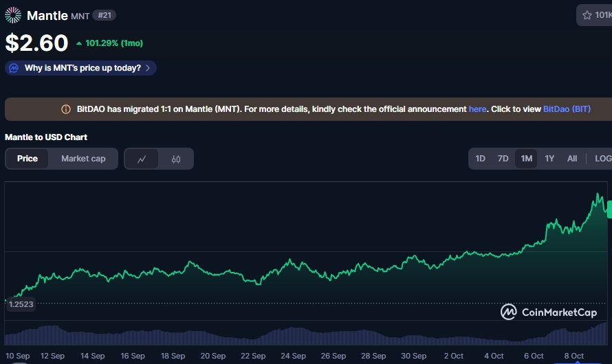Set chart range to 1Y
Viewport: 612px width, 364px height.
point(549,159)
